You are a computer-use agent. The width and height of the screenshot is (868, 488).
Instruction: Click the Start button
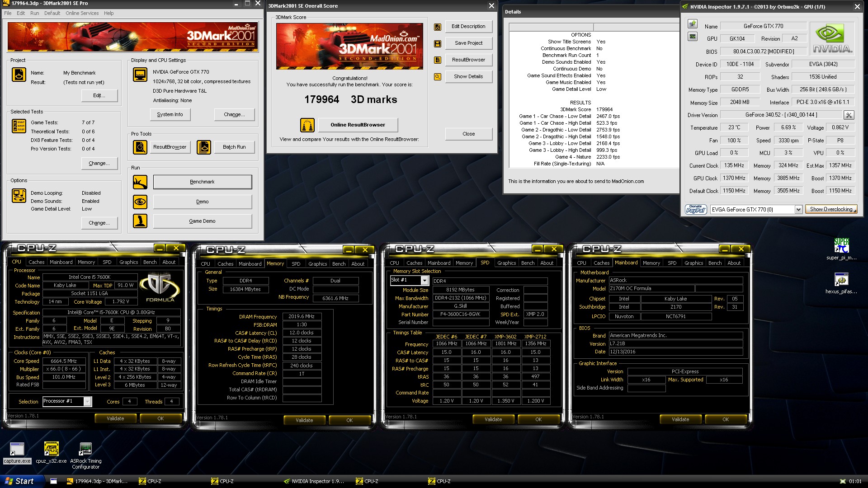tap(22, 481)
